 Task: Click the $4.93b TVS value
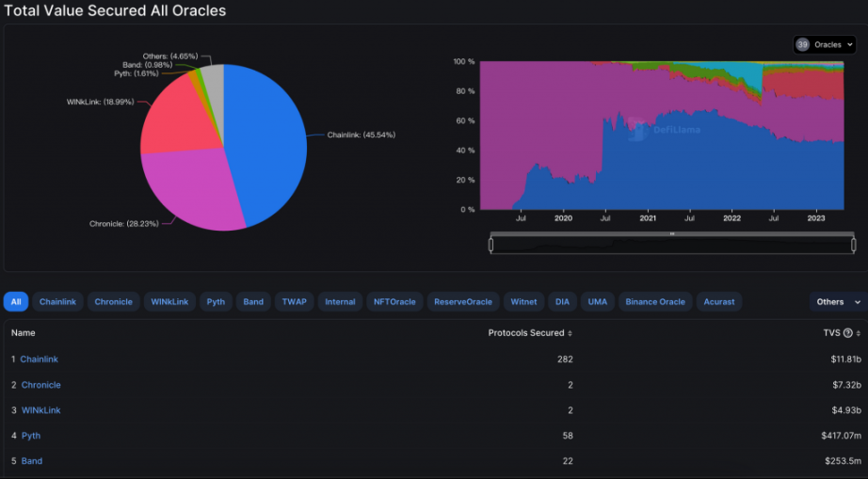pos(846,410)
